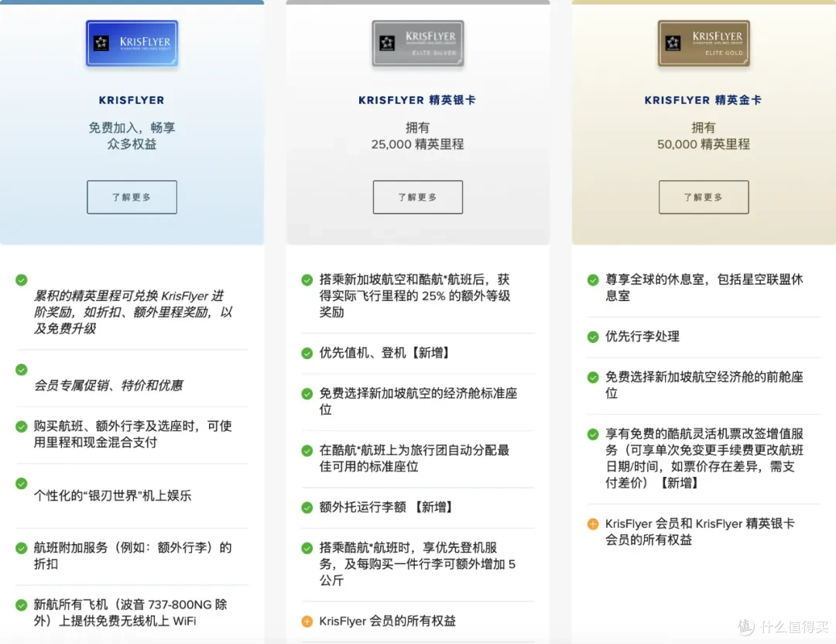Screen dimensions: 836x644
Task: Select benefit text 优先行李处理
Action: pyautogui.click(x=642, y=337)
